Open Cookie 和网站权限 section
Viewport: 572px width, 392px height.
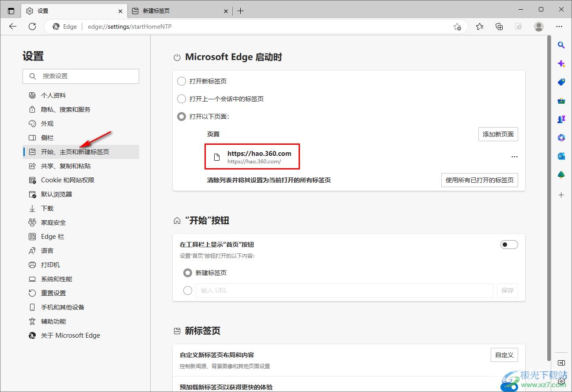pos(81,180)
